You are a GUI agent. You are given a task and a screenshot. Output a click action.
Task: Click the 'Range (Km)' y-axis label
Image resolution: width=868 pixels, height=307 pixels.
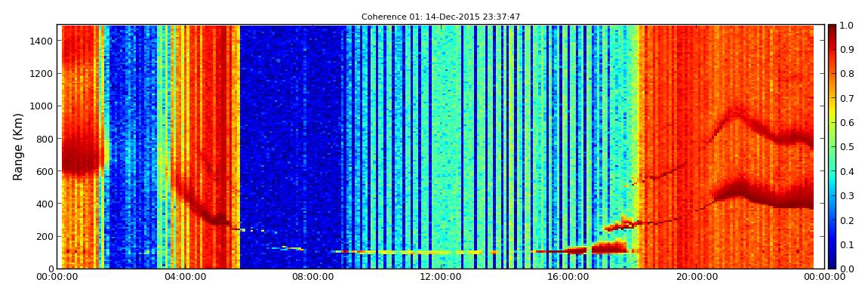[x=17, y=146]
